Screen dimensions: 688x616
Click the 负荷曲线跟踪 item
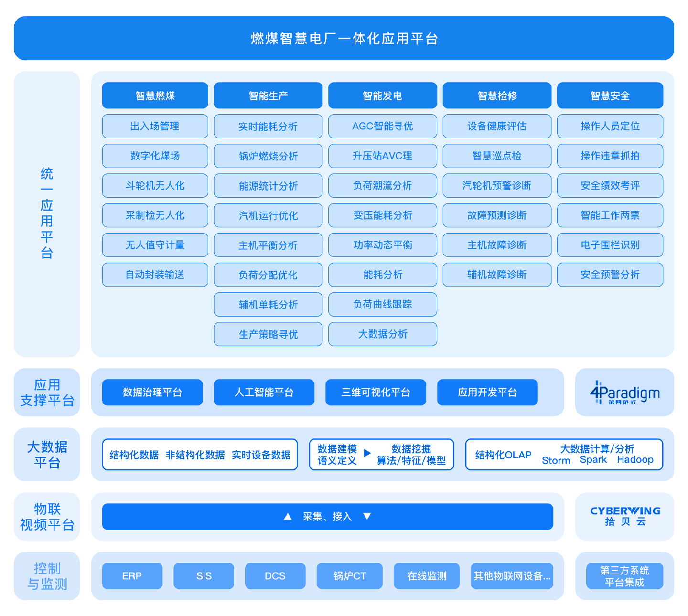383,304
